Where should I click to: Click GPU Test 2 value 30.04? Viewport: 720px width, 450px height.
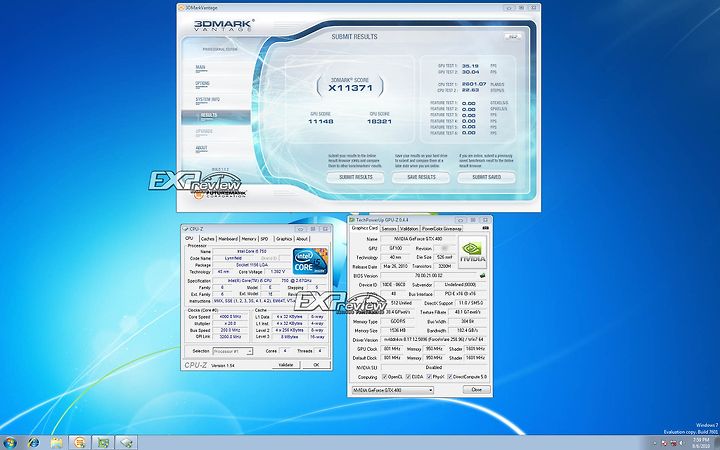click(470, 72)
